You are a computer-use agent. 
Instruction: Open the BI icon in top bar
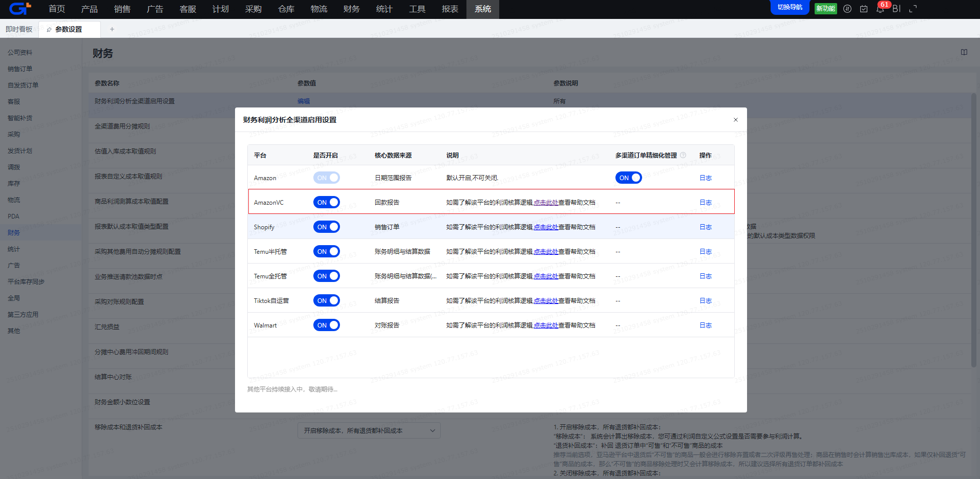pos(896,9)
